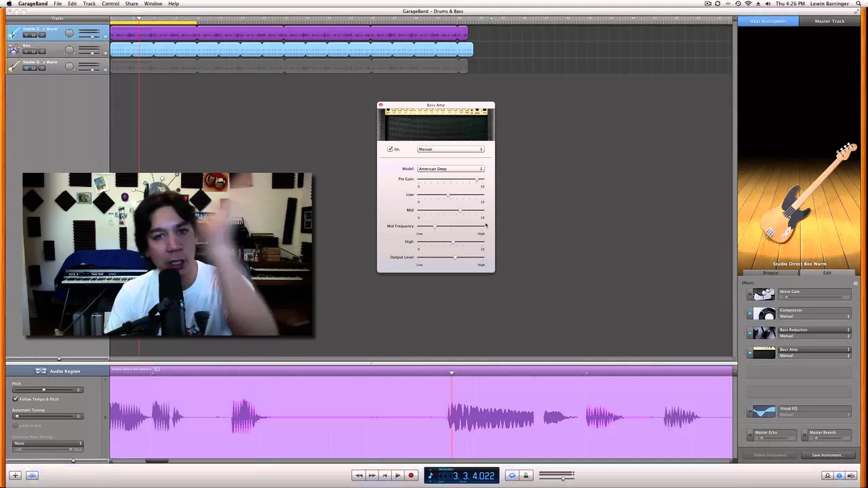This screenshot has width=868, height=488.
Task: Go to beginning of the song
Action: click(384, 476)
